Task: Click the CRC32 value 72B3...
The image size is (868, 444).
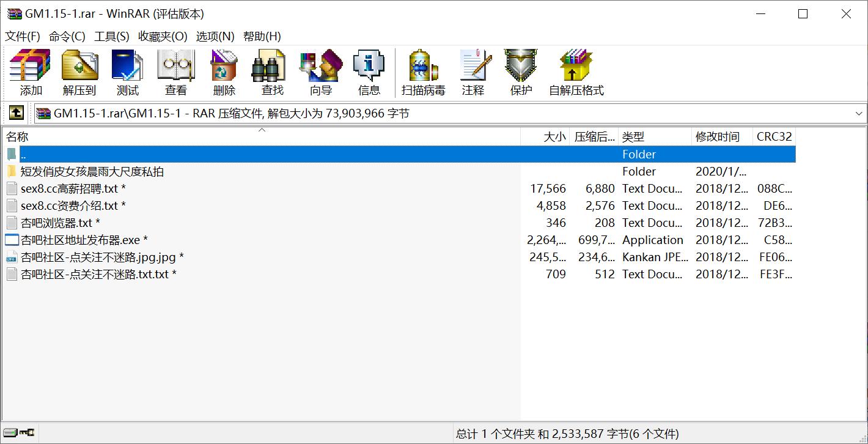Action: [x=776, y=223]
